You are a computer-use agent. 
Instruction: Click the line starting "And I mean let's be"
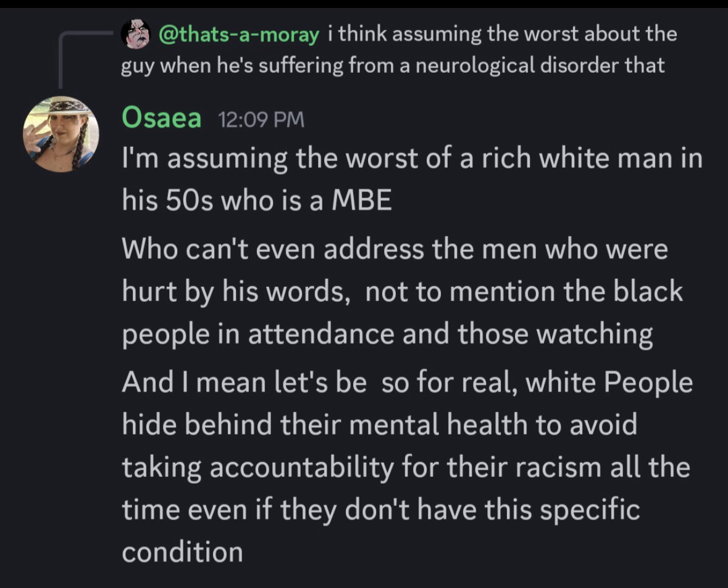pyautogui.click(x=407, y=383)
